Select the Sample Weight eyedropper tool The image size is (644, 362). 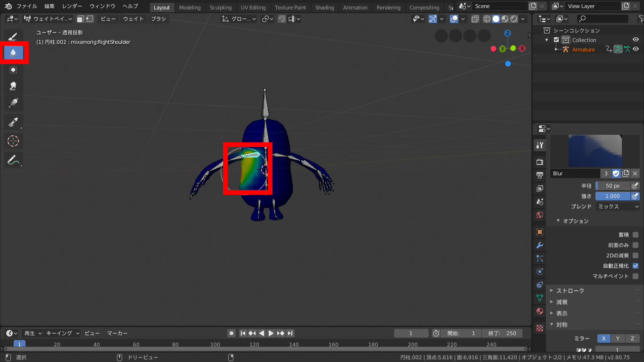[14, 122]
